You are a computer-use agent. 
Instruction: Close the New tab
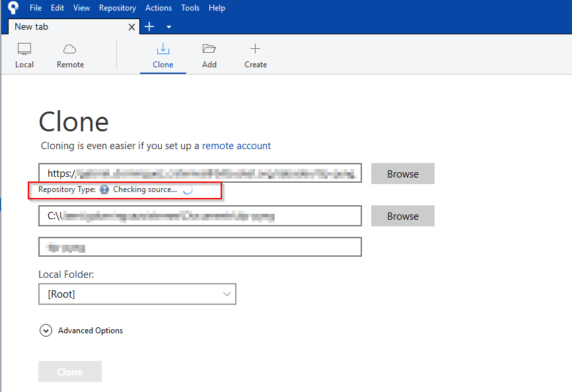tap(131, 27)
